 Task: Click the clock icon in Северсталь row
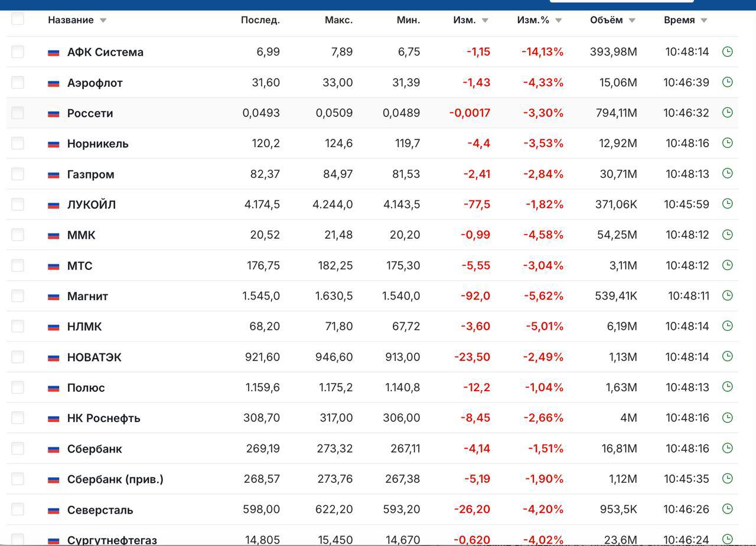[x=728, y=508]
